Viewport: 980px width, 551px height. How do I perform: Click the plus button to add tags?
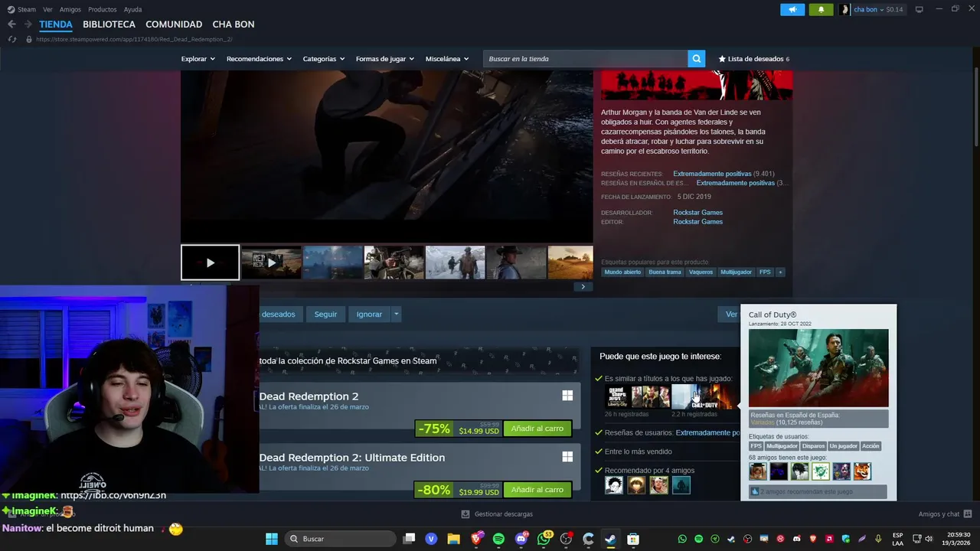(x=780, y=272)
